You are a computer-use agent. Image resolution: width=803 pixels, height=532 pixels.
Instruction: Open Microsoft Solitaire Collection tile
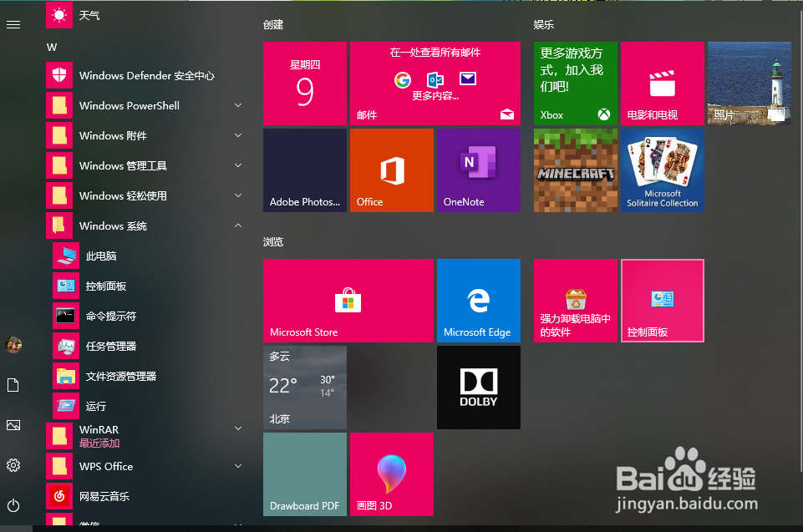pyautogui.click(x=663, y=170)
